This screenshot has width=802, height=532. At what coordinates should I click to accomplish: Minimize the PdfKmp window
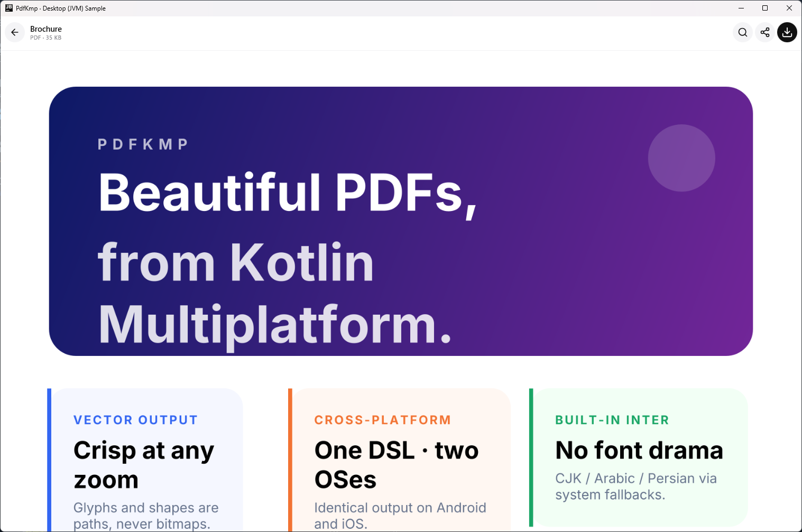pos(741,8)
